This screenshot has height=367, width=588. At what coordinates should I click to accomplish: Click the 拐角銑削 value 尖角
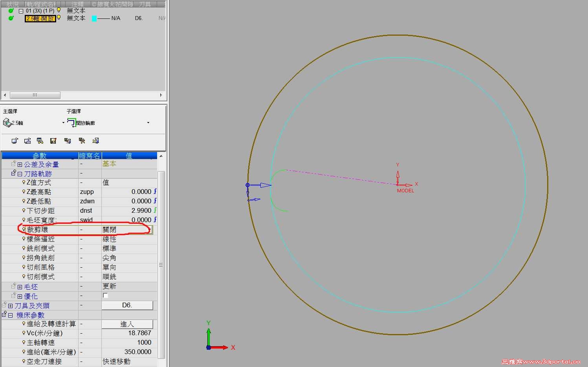click(110, 258)
